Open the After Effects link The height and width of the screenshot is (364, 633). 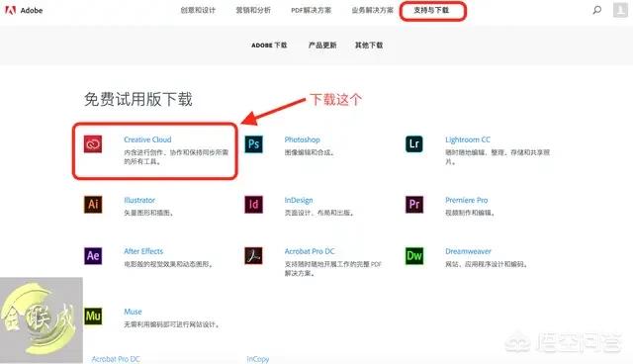[143, 251]
